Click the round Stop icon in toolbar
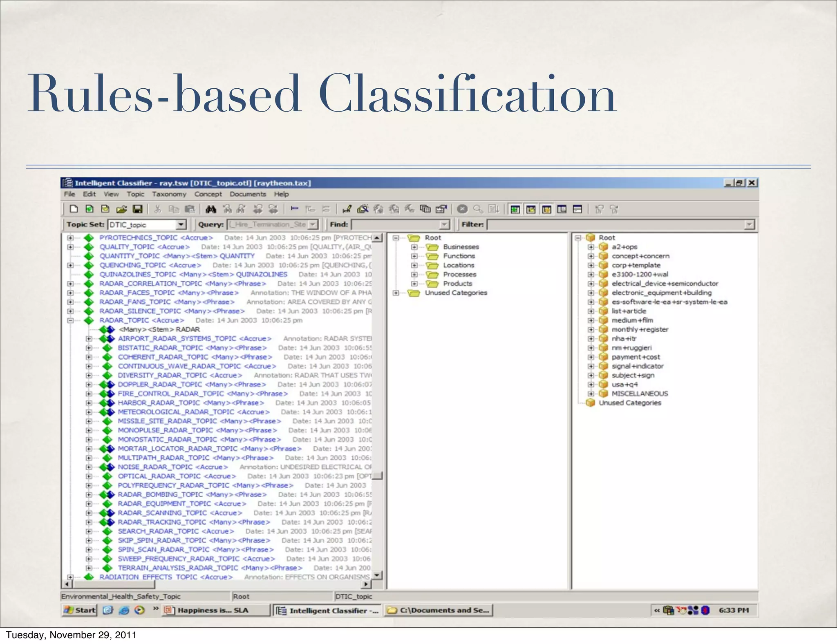837x644 pixels. 462,209
